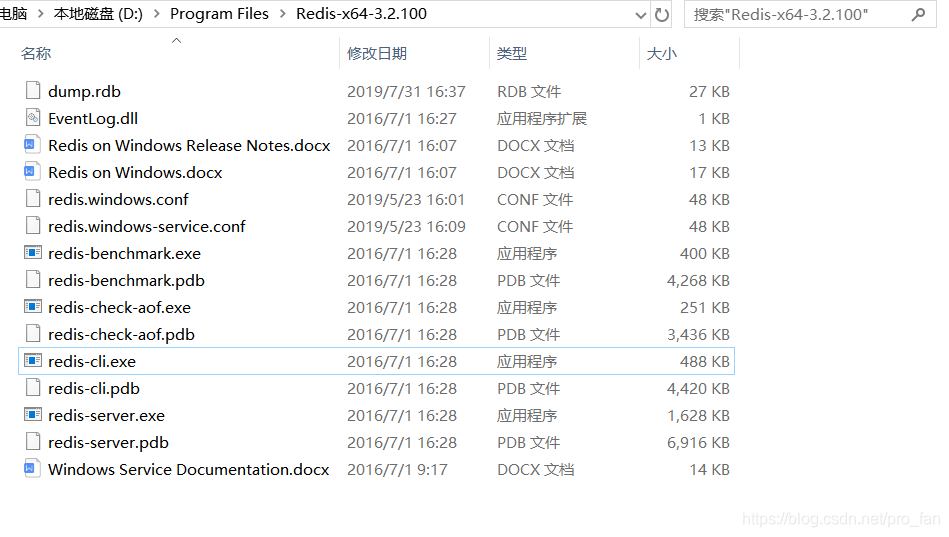Select Redis on Windows Release Notes.docx name
Image resolution: width=949 pixels, height=537 pixels.
tap(189, 146)
